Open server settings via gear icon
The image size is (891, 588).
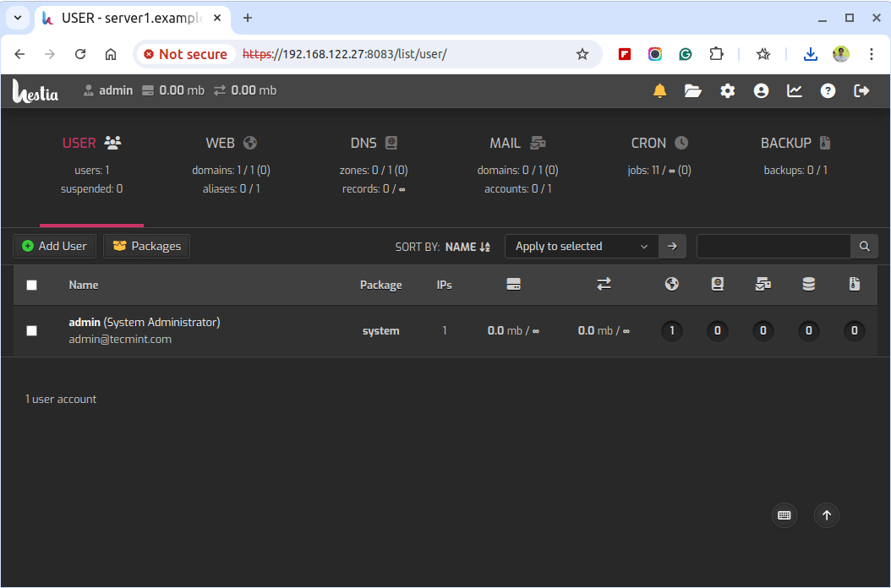pyautogui.click(x=727, y=90)
